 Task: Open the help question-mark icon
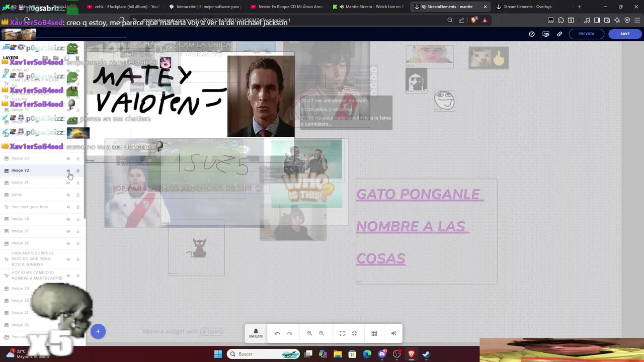tap(532, 34)
